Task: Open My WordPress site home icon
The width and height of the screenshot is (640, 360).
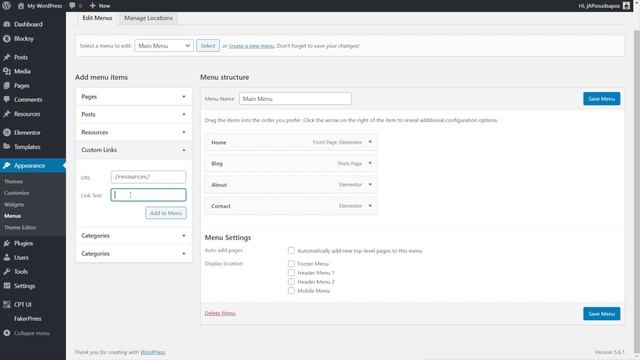Action: point(21,6)
